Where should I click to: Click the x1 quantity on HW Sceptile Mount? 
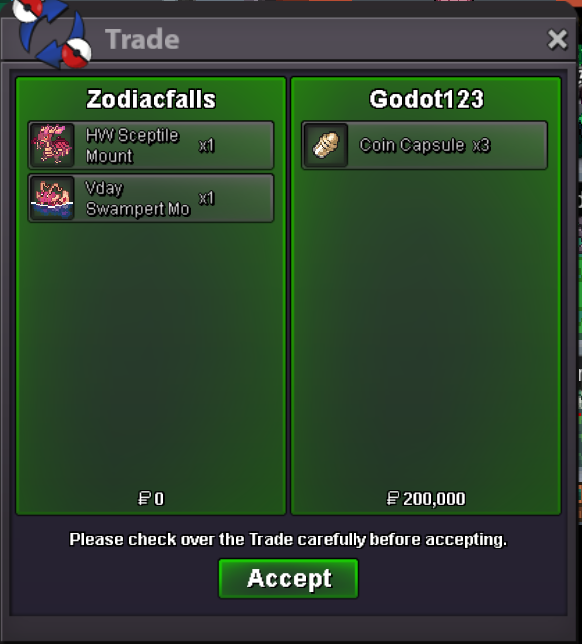pyautogui.click(x=207, y=145)
